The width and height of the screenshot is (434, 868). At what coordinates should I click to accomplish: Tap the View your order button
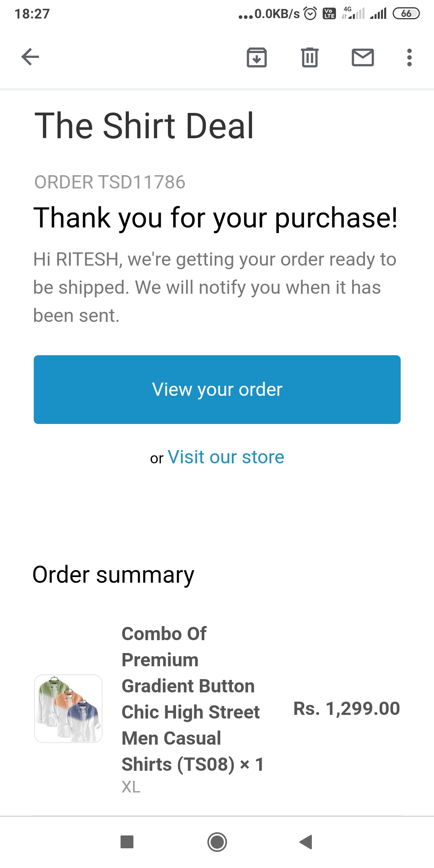click(x=217, y=389)
